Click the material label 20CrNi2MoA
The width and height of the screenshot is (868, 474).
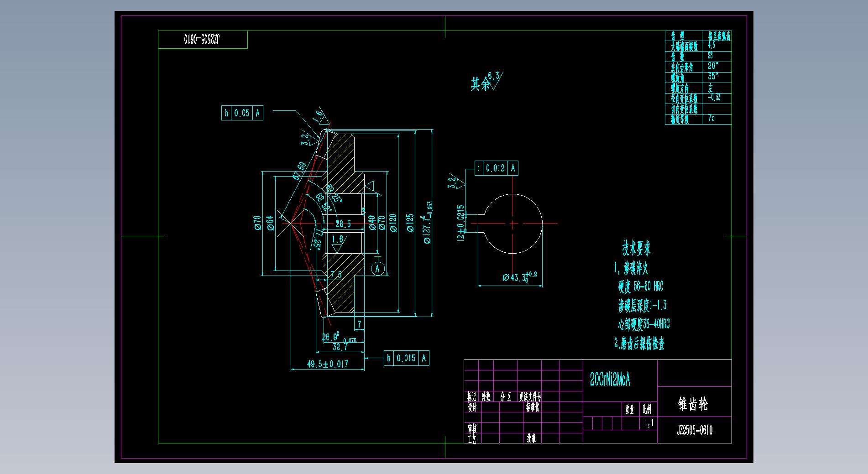[x=610, y=380]
